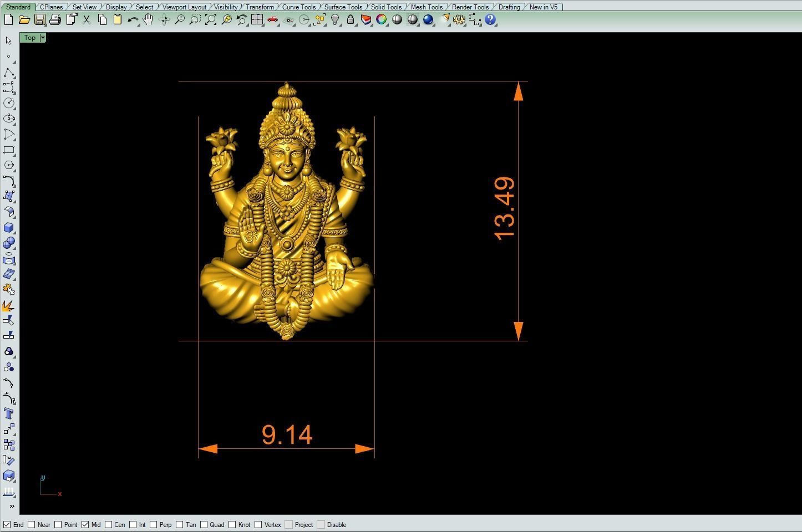The height and width of the screenshot is (532, 802).
Task: Switch to the Display tab
Action: coord(116,7)
